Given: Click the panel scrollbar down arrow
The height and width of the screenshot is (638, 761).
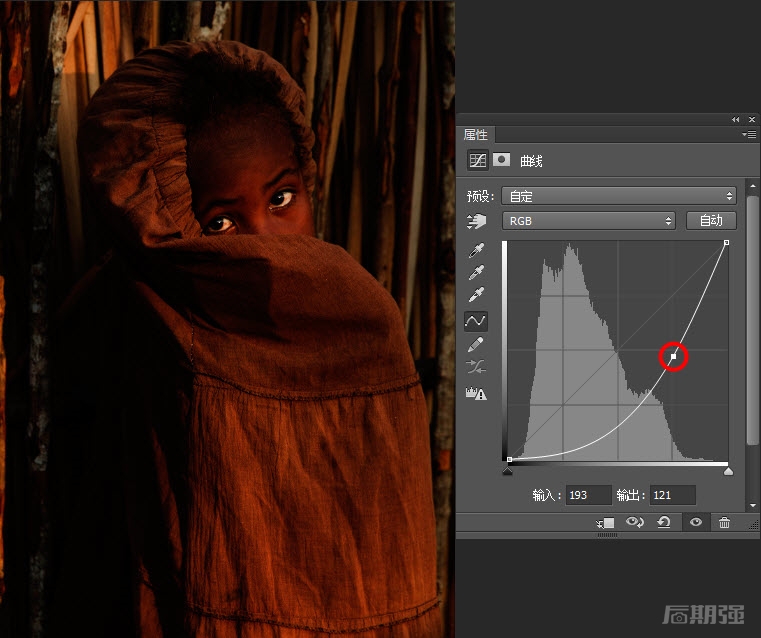Looking at the screenshot, I should (753, 505).
